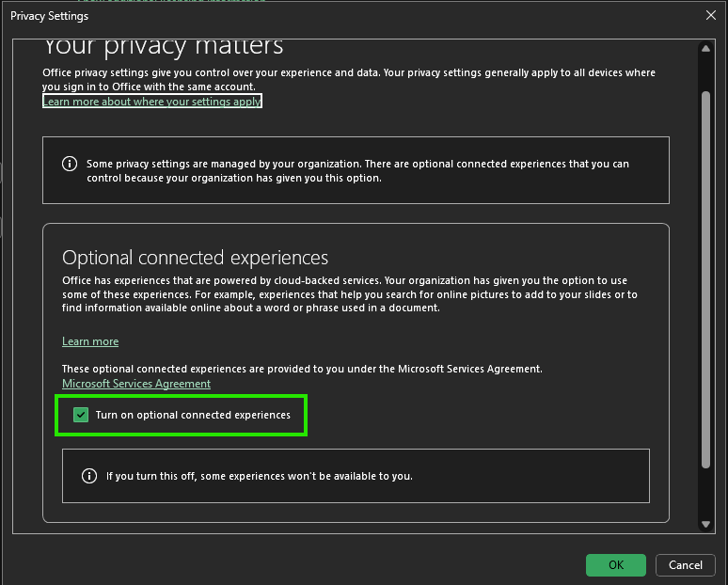Click the cloud-backed services description paragraph
Viewport: 728px width, 585px height.
coord(350,293)
